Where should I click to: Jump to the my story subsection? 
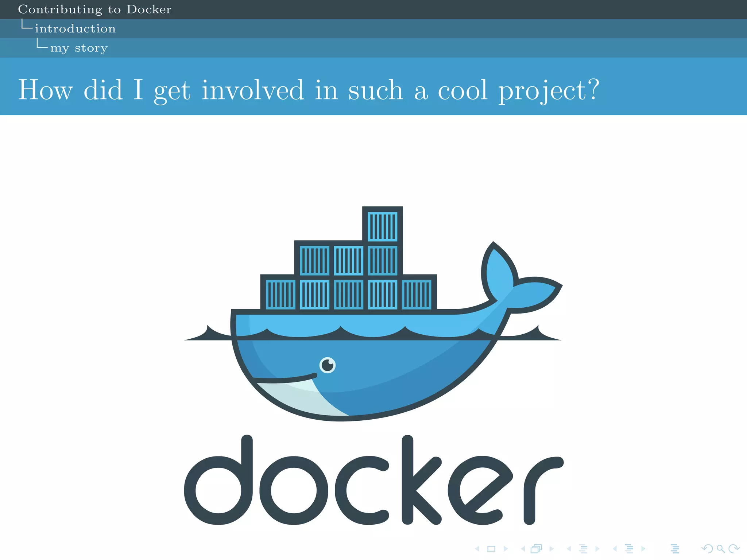(79, 48)
